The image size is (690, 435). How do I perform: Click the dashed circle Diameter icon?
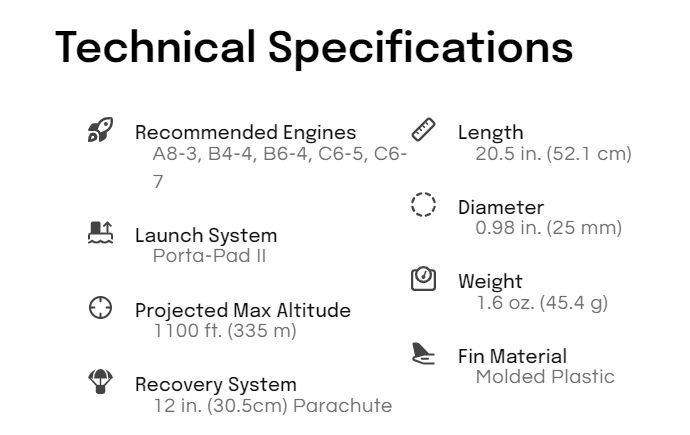click(x=424, y=205)
